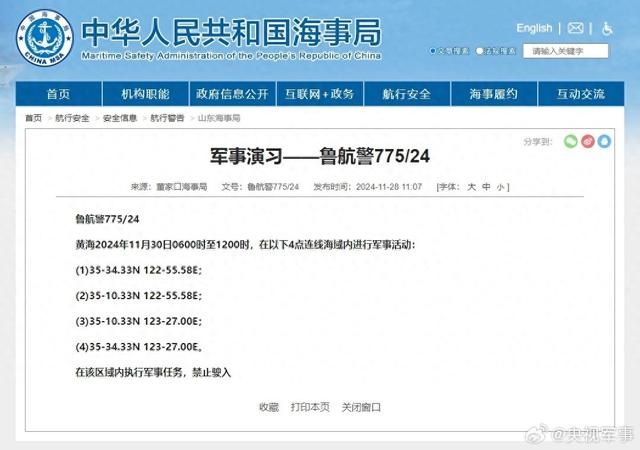640x450 pixels.
Task: Open the accessibility wheelchair icon
Action: point(607,28)
